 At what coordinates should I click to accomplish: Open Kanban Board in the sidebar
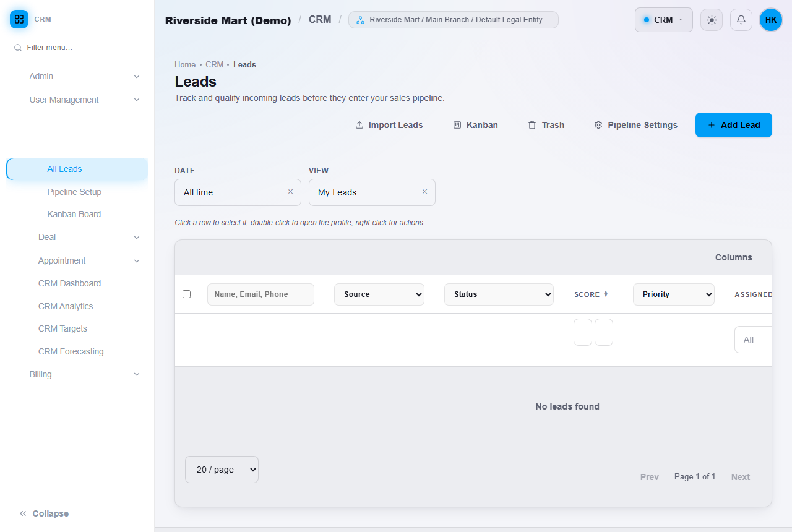click(x=74, y=214)
